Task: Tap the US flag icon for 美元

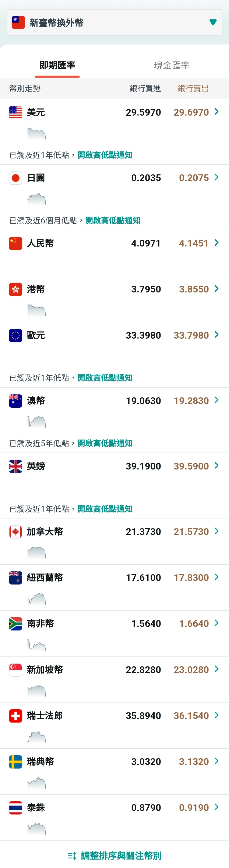Action: point(15,112)
